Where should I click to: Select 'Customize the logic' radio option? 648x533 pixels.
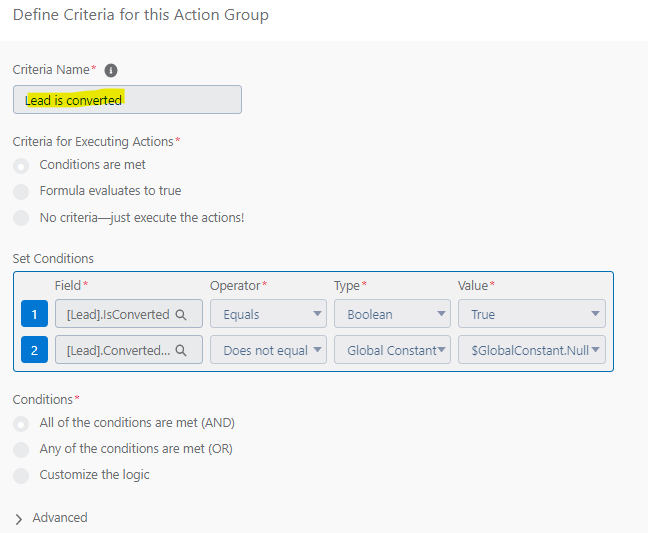[x=21, y=476]
